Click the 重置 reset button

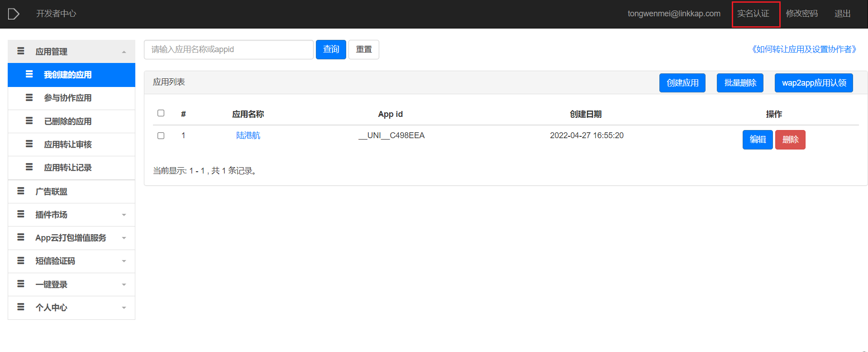click(364, 49)
